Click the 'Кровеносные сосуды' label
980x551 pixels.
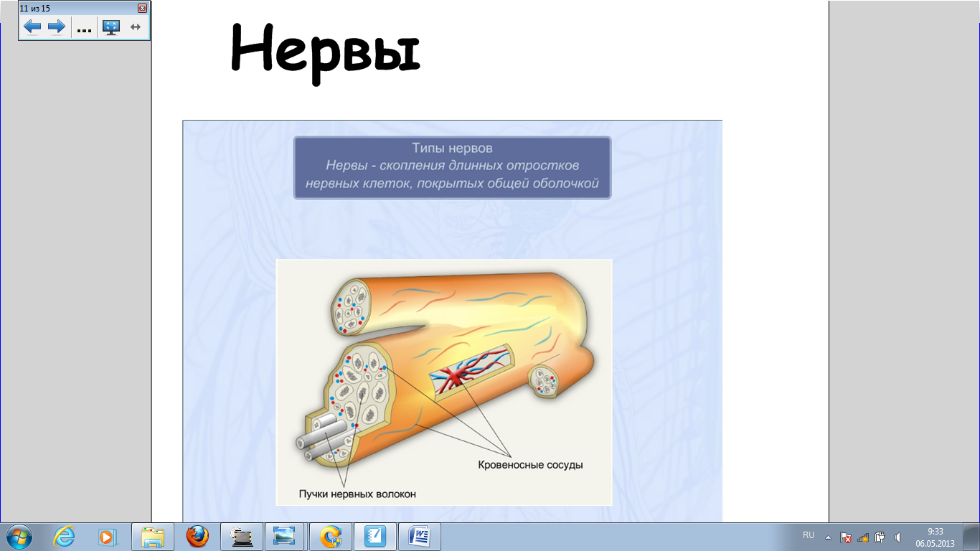pyautogui.click(x=530, y=465)
